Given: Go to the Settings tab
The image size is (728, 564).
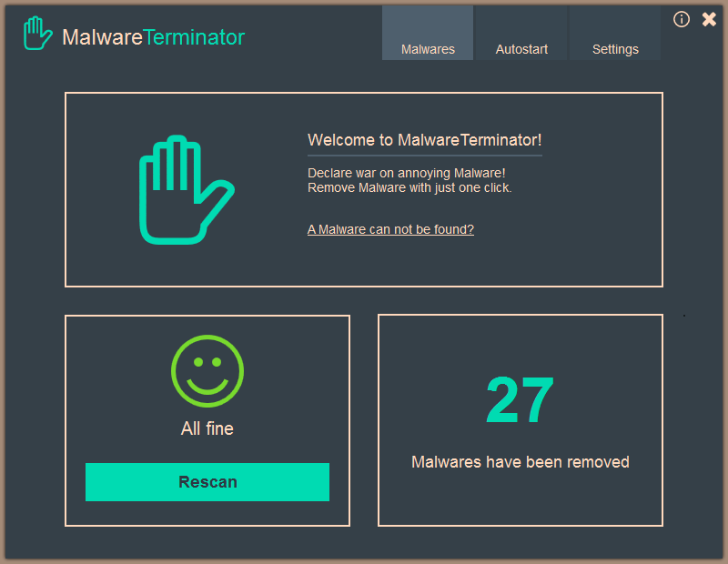Looking at the screenshot, I should tap(615, 33).
